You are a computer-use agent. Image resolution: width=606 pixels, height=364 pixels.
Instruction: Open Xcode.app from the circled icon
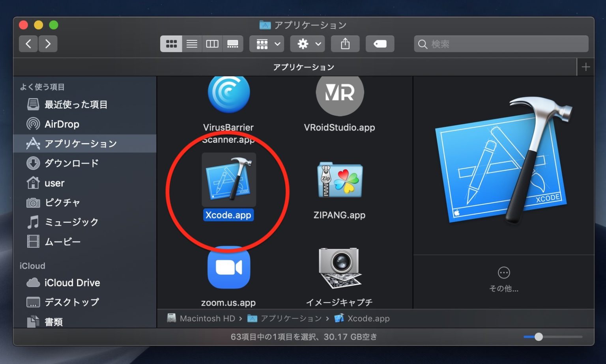click(x=228, y=180)
